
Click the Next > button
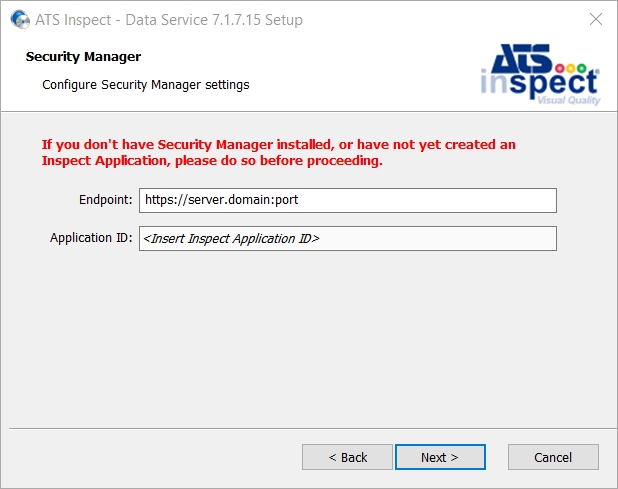point(440,457)
